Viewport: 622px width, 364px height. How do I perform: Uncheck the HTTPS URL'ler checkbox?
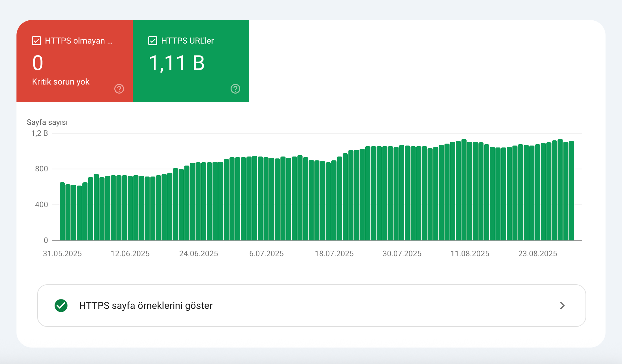coord(152,41)
